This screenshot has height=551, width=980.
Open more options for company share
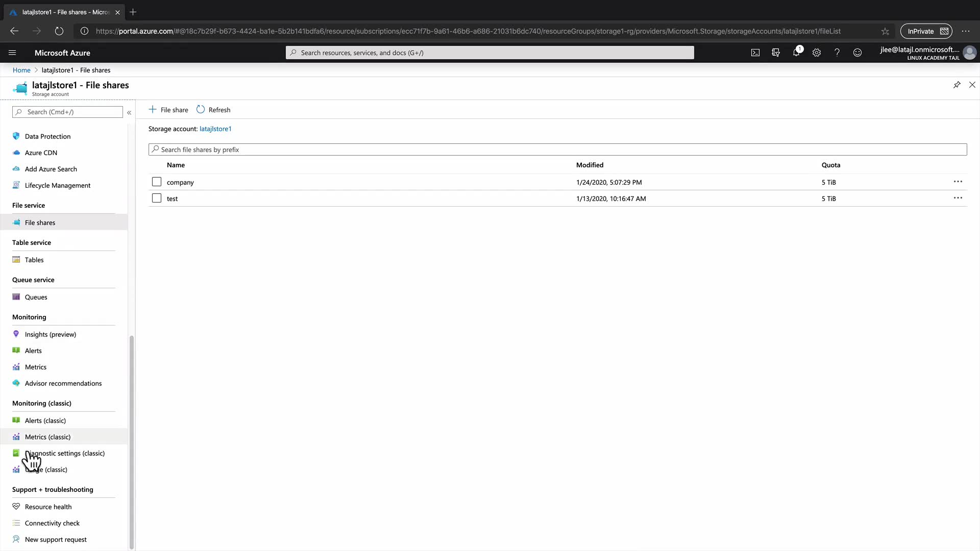(x=958, y=182)
